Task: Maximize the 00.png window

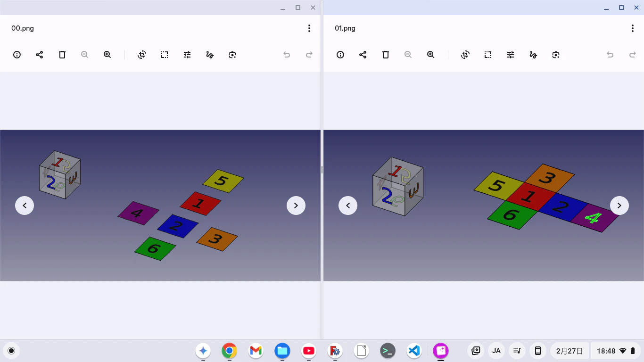Action: (x=298, y=8)
